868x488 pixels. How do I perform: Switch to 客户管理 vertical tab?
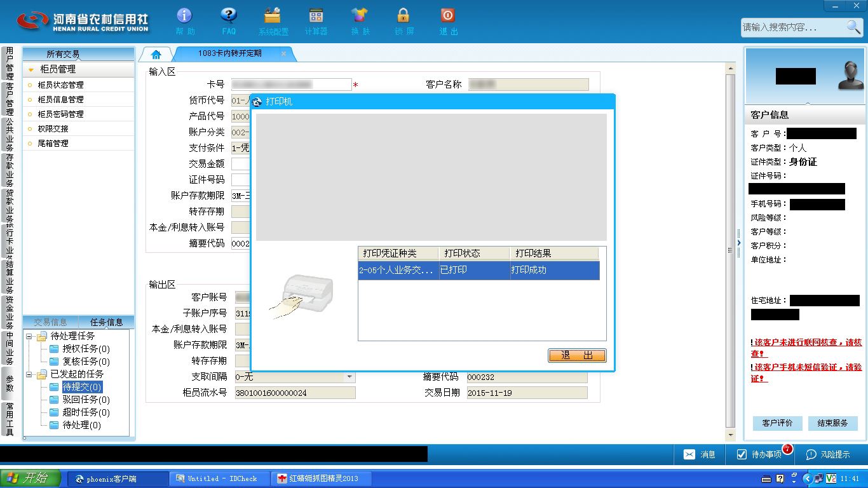(x=10, y=98)
